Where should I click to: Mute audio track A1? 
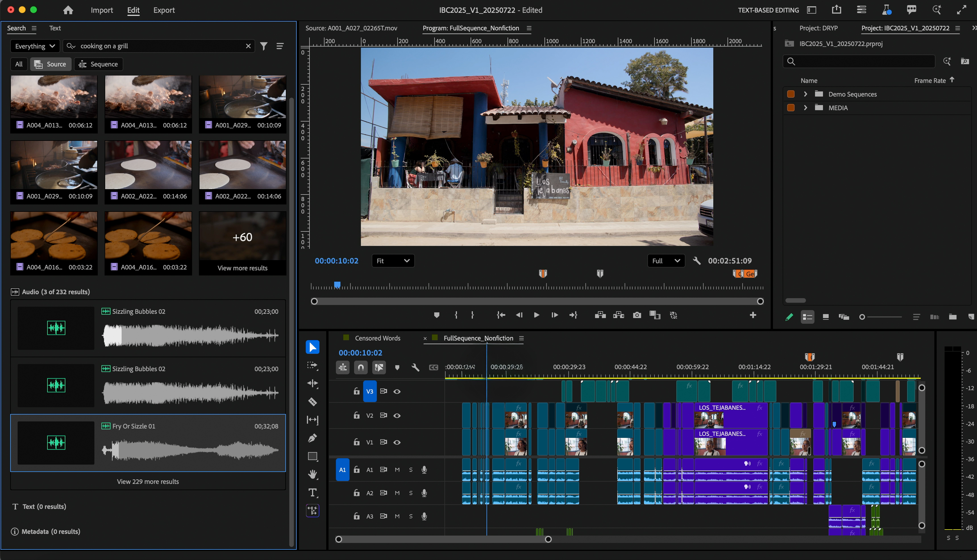(x=397, y=470)
